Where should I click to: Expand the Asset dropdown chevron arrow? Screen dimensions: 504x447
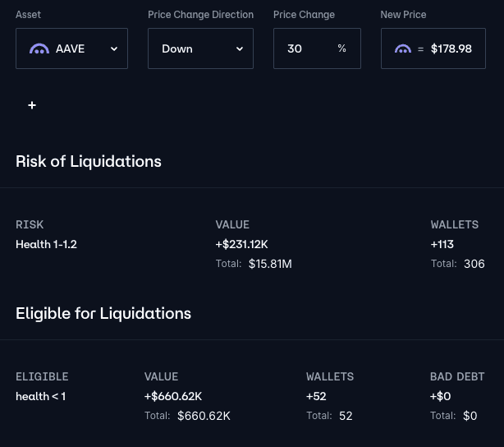[114, 48]
